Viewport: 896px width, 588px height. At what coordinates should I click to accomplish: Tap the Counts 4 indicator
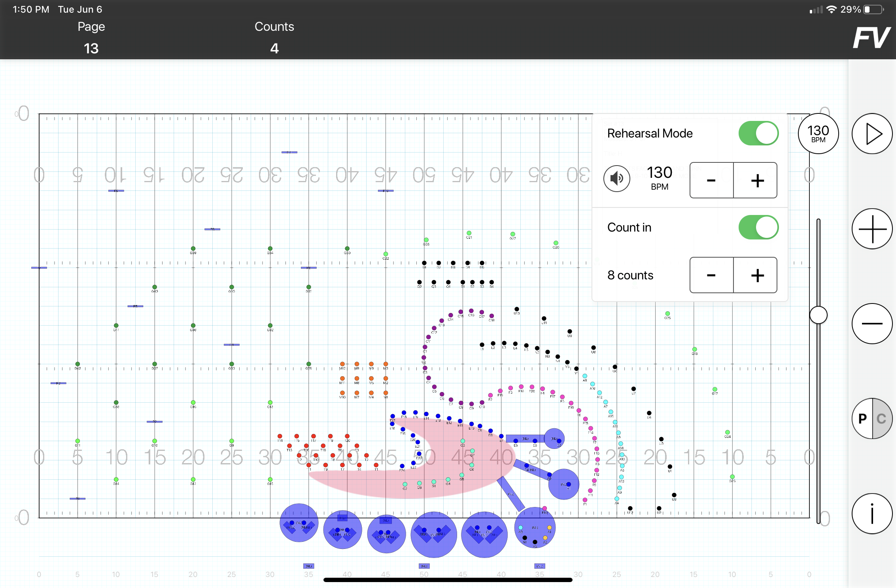click(274, 38)
